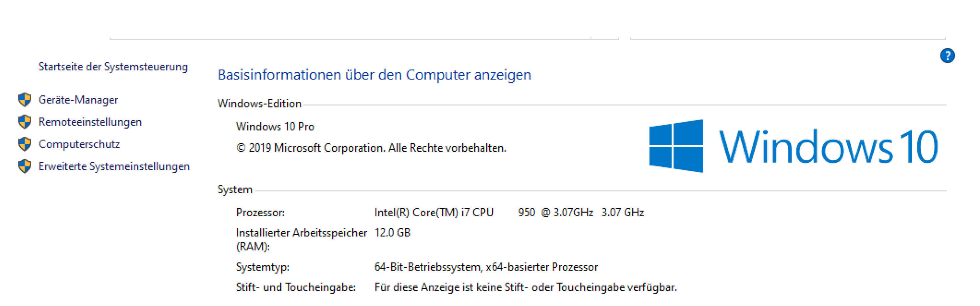The image size is (980, 306).
Task: Go to Startseite der Systemsteuerung
Action: click(113, 67)
